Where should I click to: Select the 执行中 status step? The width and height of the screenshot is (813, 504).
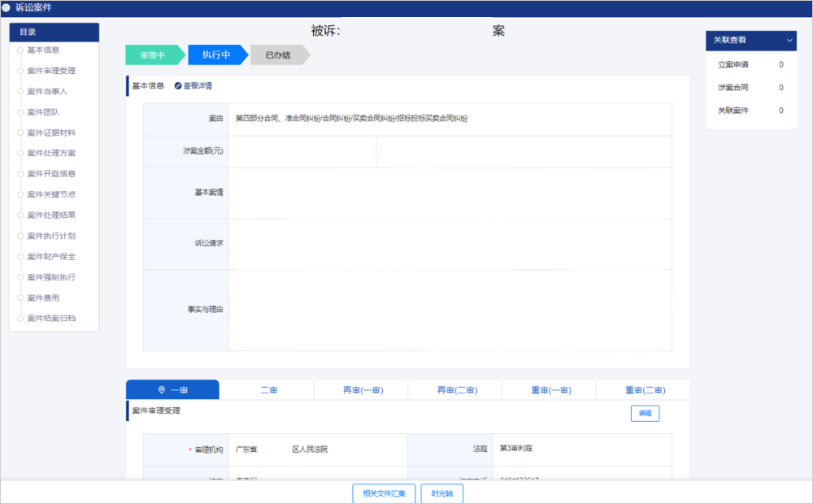pyautogui.click(x=215, y=55)
